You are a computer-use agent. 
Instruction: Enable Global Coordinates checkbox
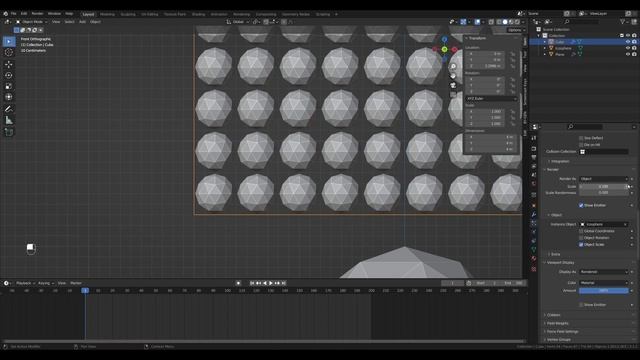[x=581, y=231]
